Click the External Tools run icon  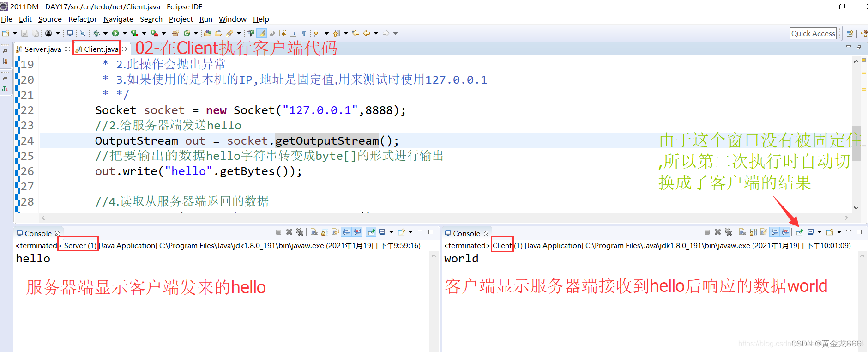tap(154, 33)
